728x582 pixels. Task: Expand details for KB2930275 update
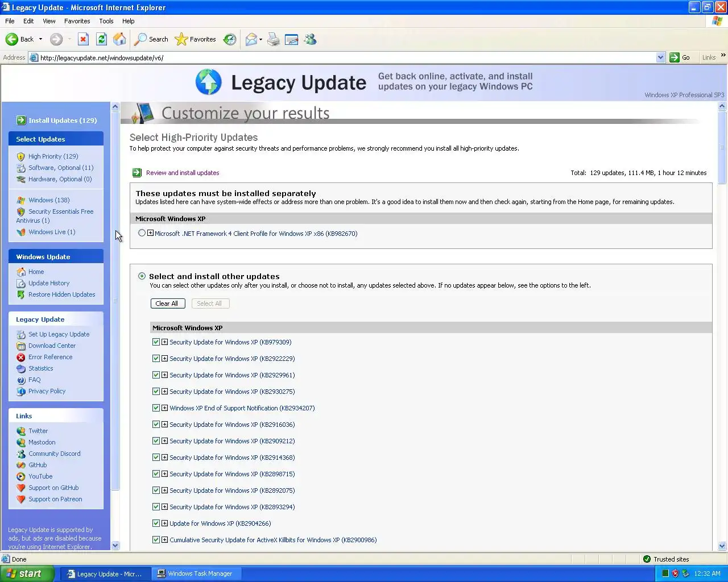[x=164, y=392]
